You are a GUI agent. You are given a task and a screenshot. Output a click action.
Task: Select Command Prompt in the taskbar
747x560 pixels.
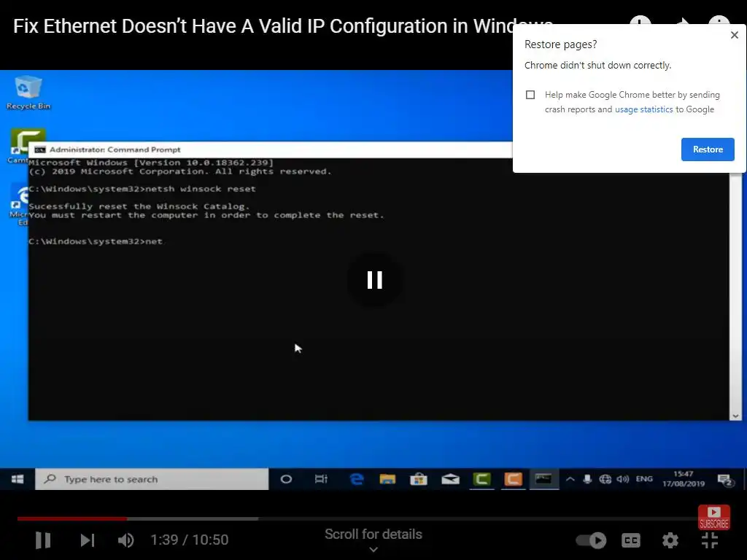tap(543, 479)
